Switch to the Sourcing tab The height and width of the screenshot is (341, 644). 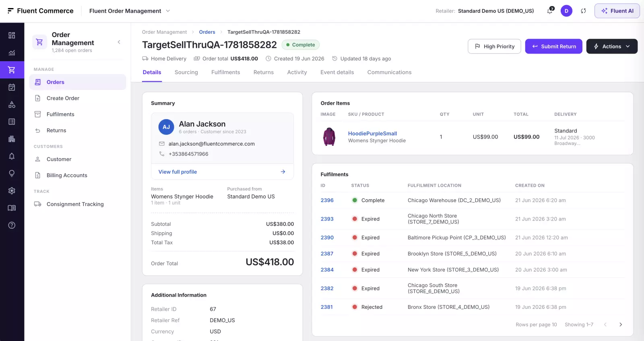186,72
